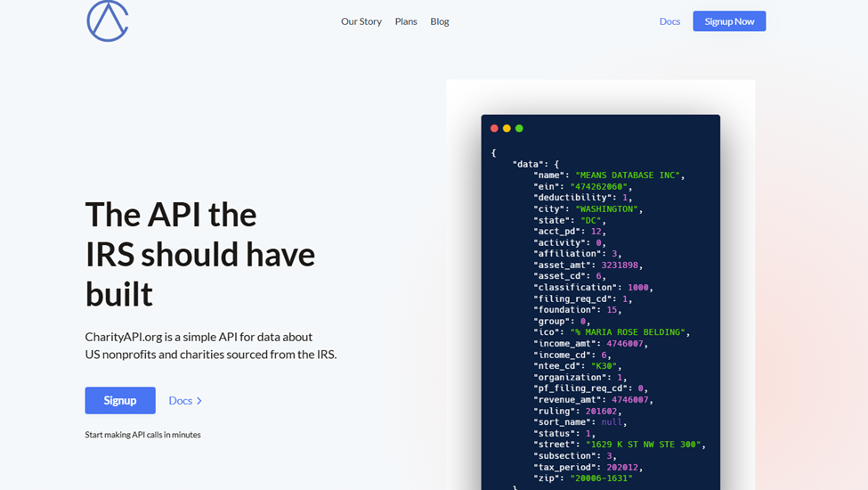Click the ico value "% MARIA ROSE BELDING"
868x490 pixels.
tap(628, 332)
